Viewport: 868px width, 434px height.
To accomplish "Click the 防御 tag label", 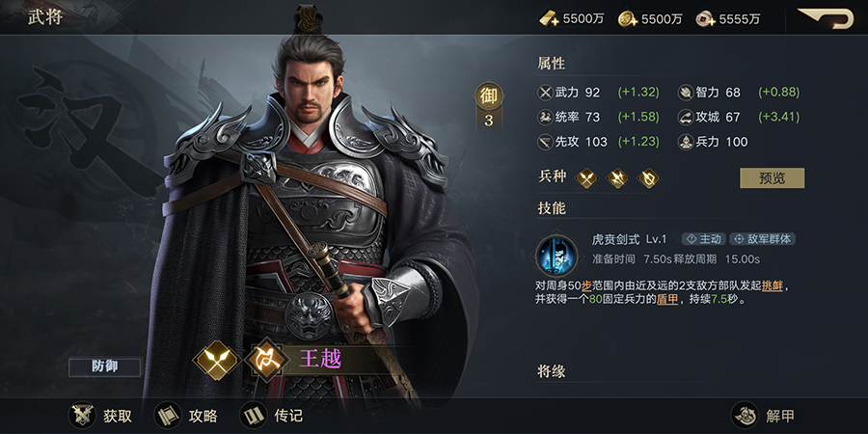I will [x=104, y=366].
